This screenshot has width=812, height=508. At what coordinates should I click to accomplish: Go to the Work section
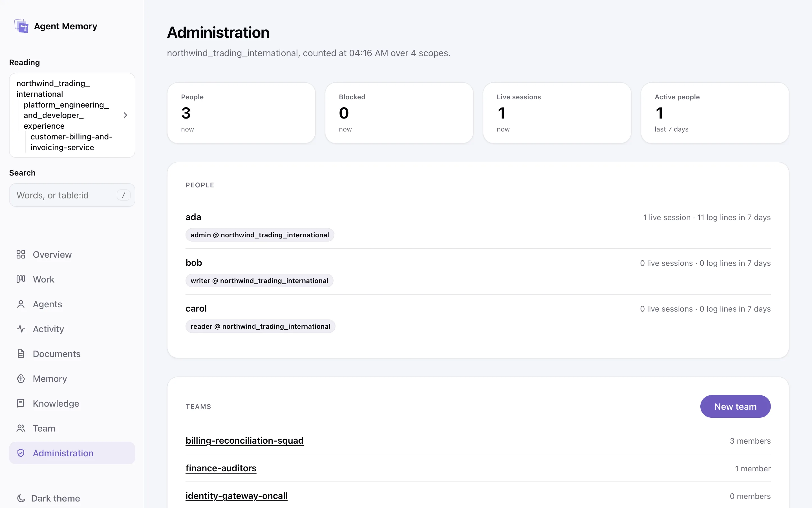point(72,279)
